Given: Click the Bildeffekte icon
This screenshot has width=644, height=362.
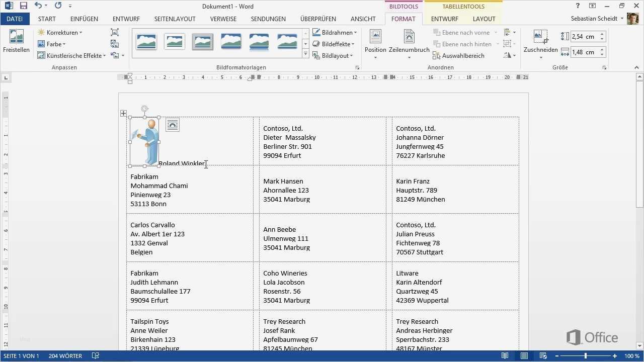Looking at the screenshot, I should [x=316, y=44].
